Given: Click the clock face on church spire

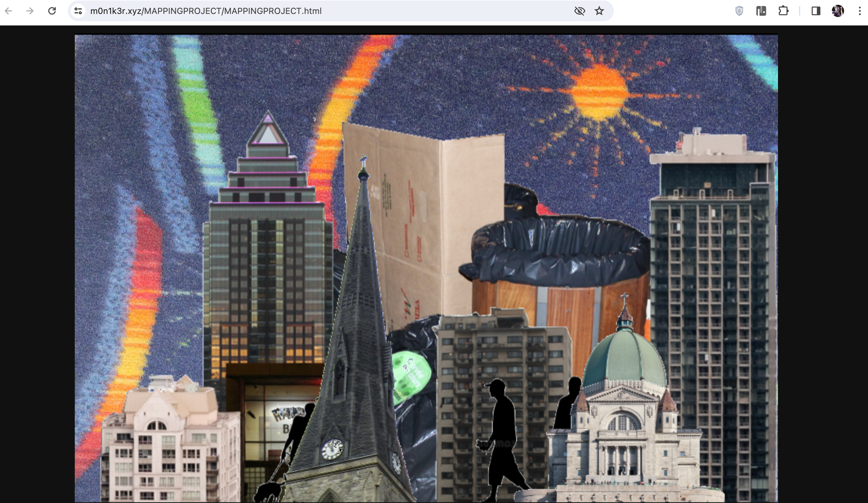Looking at the screenshot, I should (x=332, y=449).
